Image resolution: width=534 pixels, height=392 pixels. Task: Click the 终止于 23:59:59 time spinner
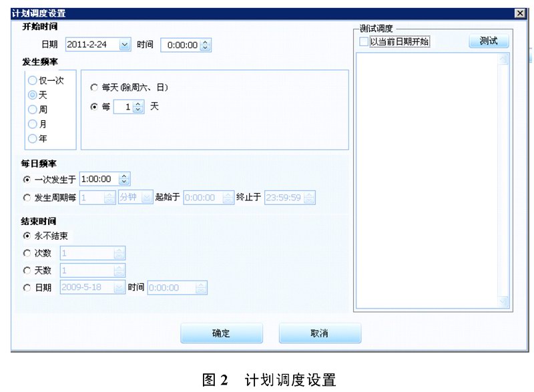point(309,198)
